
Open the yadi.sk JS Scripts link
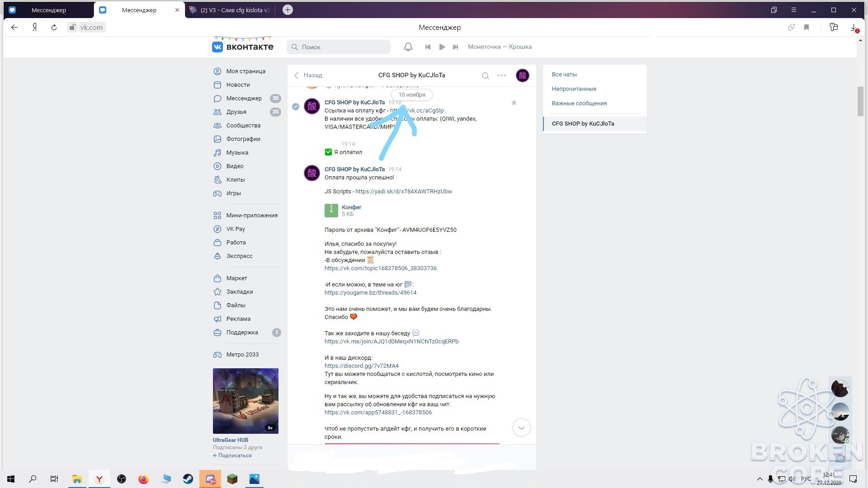click(x=404, y=192)
